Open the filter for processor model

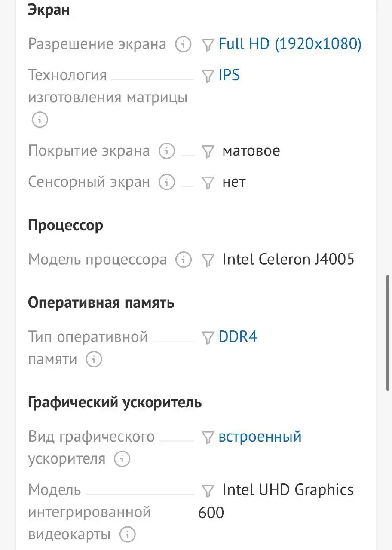tap(208, 260)
